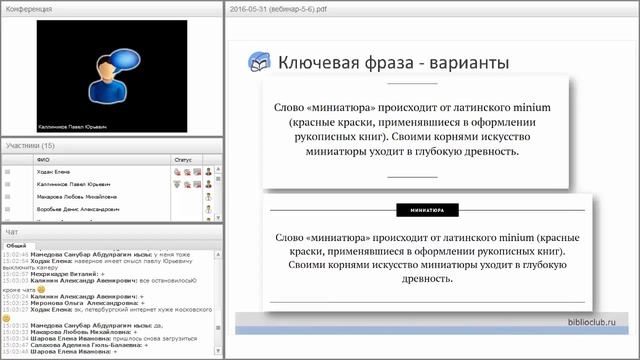Click the biblioclub.ru link on the slide

591,322
